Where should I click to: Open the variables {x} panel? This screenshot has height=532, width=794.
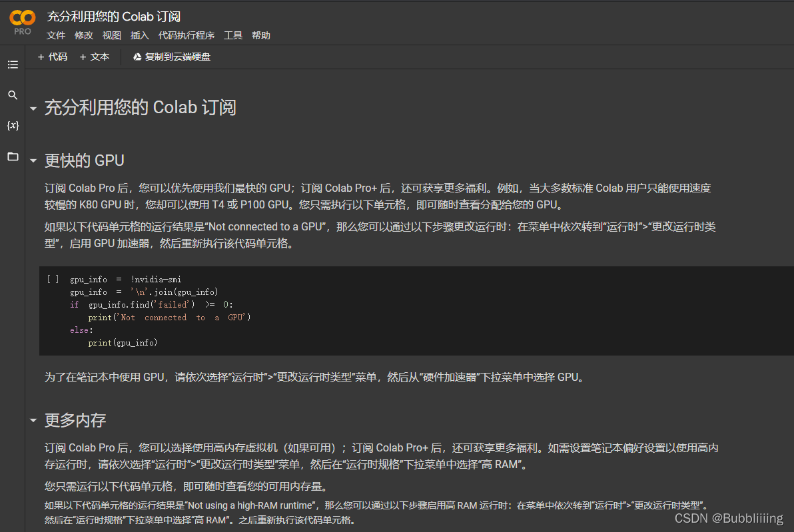point(13,126)
